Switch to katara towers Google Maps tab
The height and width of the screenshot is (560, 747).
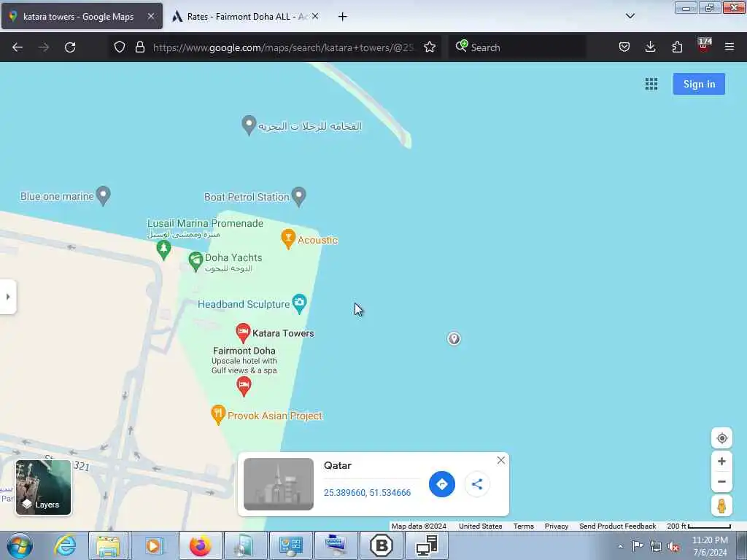pos(82,16)
